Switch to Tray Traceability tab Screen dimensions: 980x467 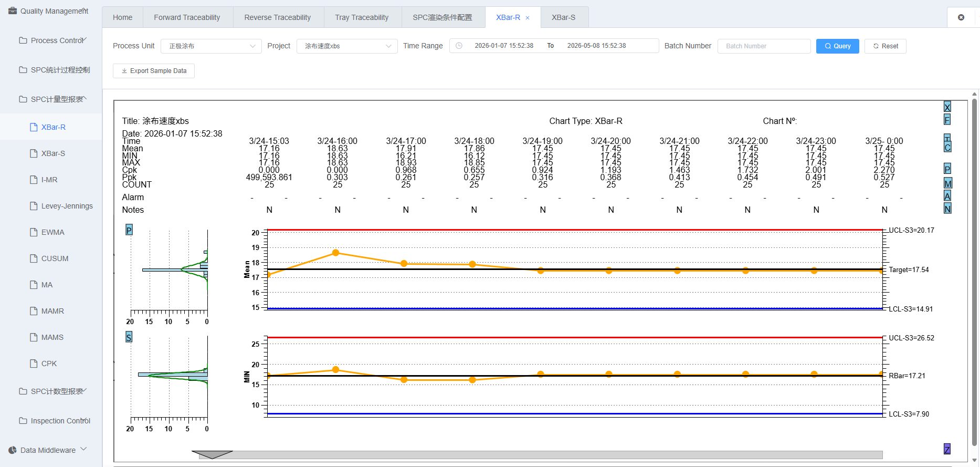pos(362,17)
